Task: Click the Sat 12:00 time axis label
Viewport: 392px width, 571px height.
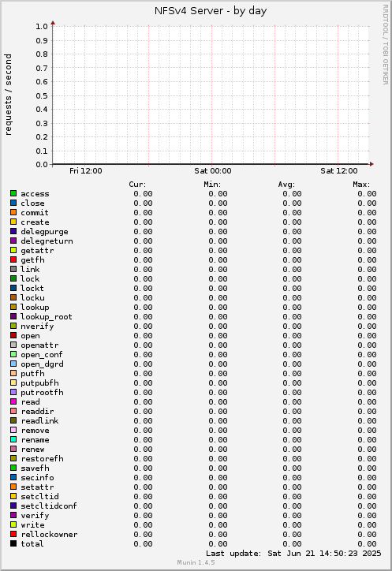Action: click(x=339, y=171)
